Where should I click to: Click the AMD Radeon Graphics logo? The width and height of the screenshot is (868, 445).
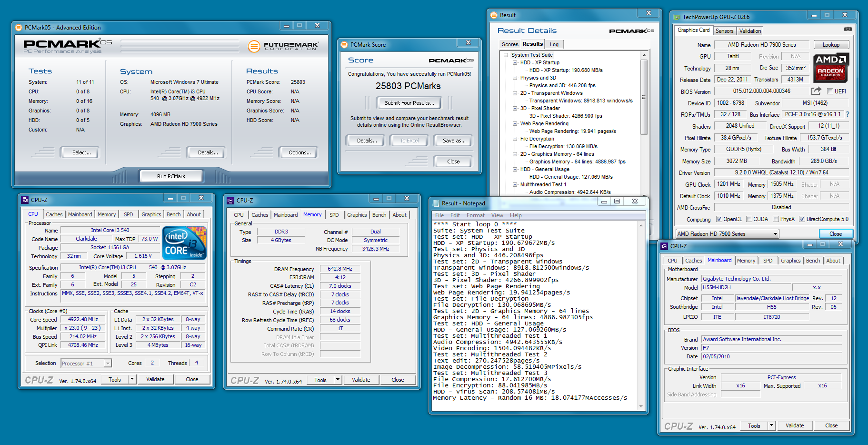[x=830, y=67]
